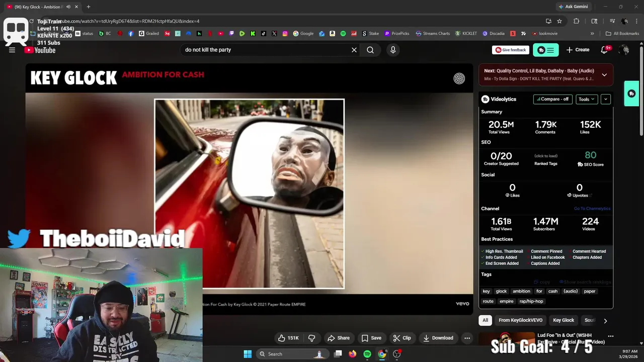644x362 pixels.
Task: Create a Clip of video
Action: (x=402, y=338)
